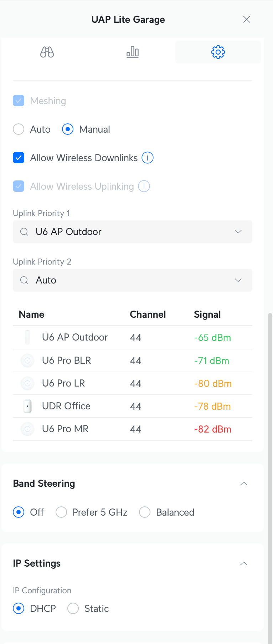The image size is (273, 644).
Task: Open the Uplink Priority 2 dropdown
Action: coord(238,280)
